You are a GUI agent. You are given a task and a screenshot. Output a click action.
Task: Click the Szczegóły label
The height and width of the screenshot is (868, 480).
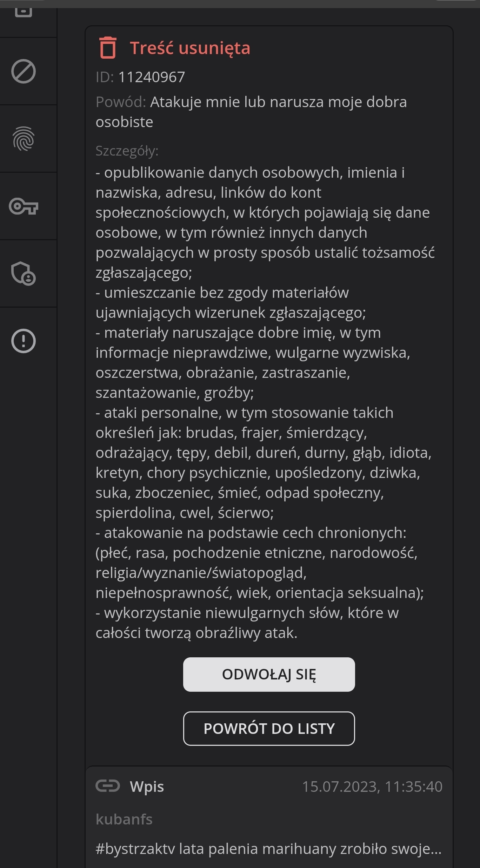click(127, 151)
